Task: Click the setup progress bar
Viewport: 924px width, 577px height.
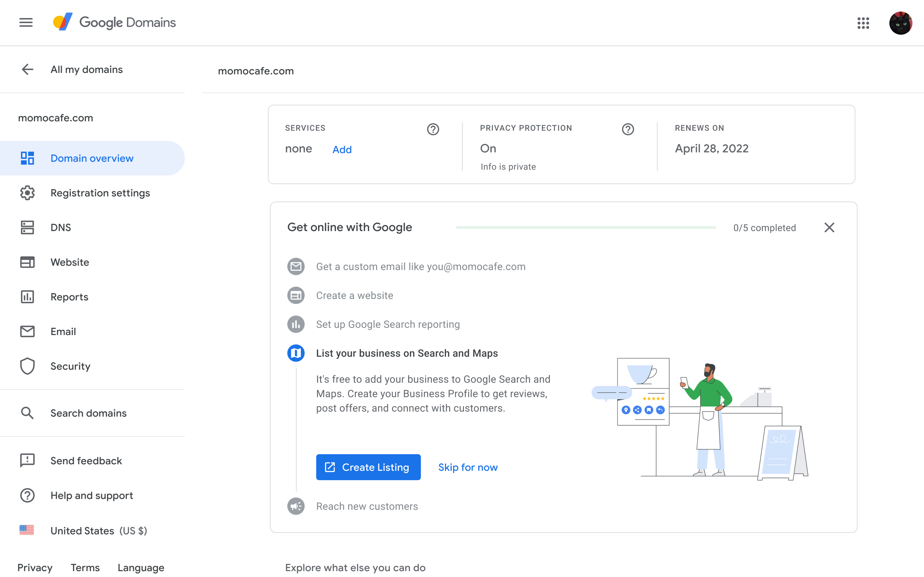Action: (586, 227)
